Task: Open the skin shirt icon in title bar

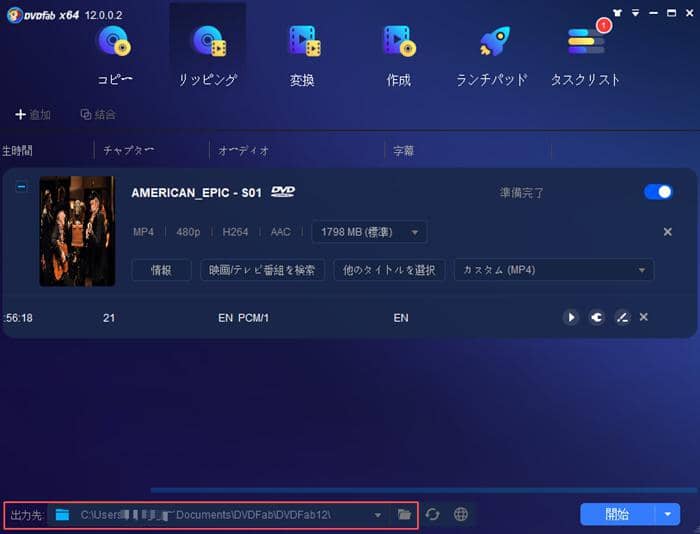Action: coord(617,13)
